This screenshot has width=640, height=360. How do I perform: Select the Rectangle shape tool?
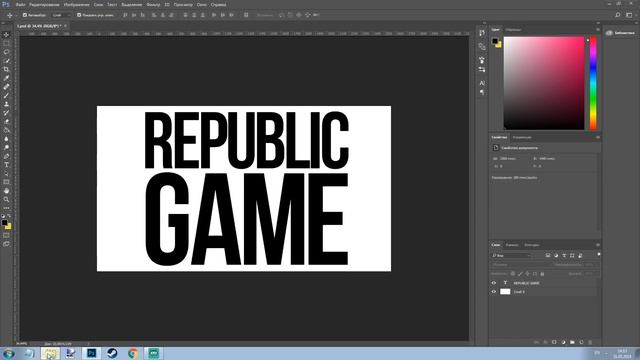(x=6, y=182)
